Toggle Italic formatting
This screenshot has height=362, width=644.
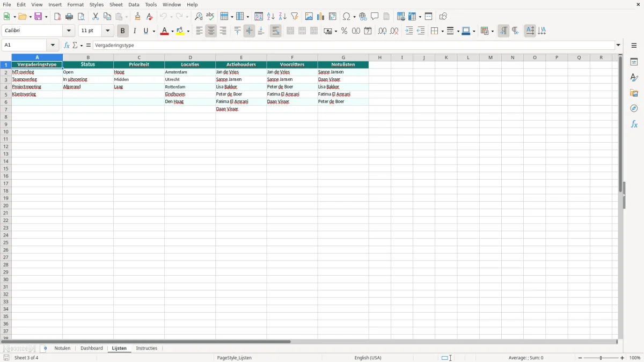point(135,31)
